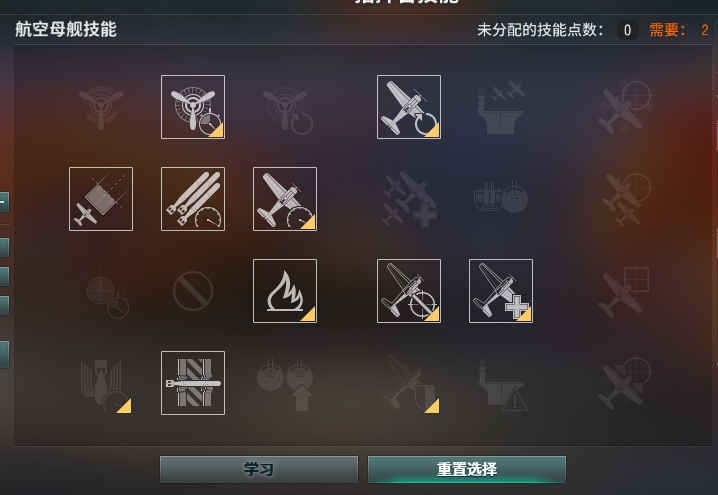Screen dimensions: 718x495
Task: Pick the flame fire skill icon
Action: [285, 291]
